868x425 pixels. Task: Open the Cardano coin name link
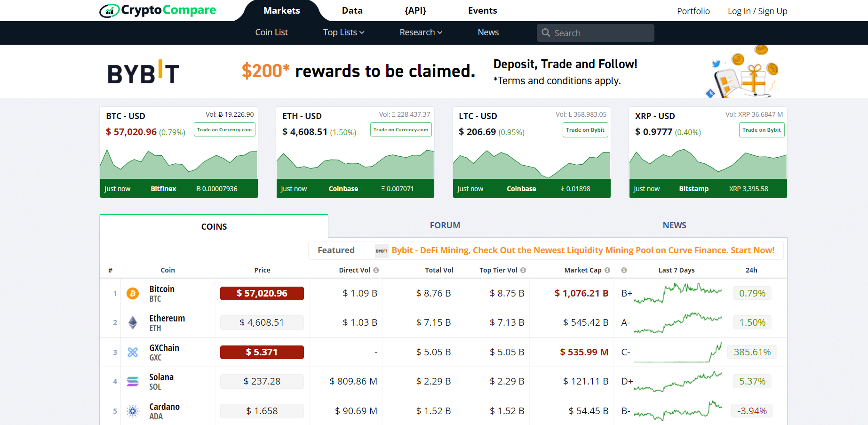click(x=164, y=407)
